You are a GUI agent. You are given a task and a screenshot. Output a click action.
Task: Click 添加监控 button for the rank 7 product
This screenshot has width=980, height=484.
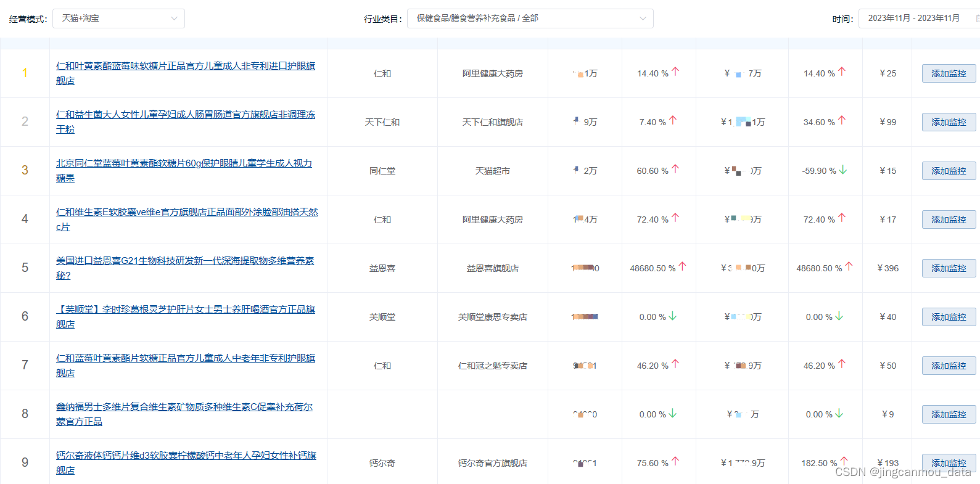click(949, 366)
